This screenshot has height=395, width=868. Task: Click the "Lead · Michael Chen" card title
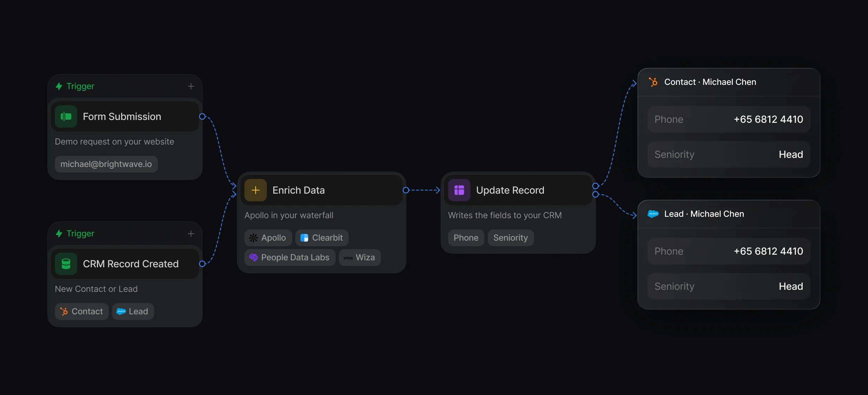coord(704,214)
